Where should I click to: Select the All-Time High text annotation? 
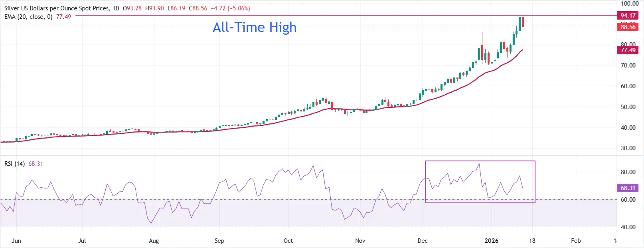click(x=255, y=27)
